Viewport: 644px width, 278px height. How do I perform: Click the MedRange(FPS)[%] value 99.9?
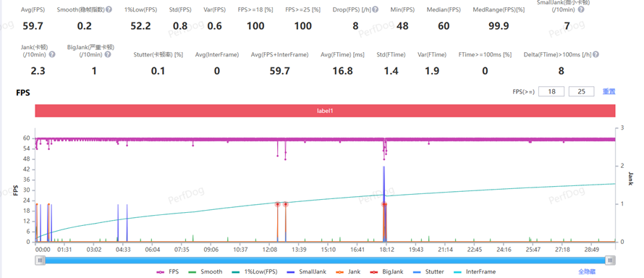click(499, 26)
